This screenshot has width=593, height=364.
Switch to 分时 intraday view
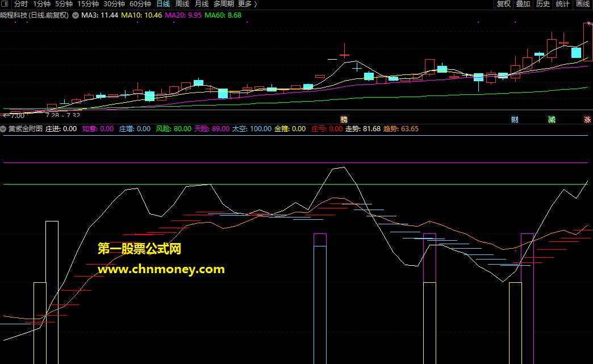(21, 4)
